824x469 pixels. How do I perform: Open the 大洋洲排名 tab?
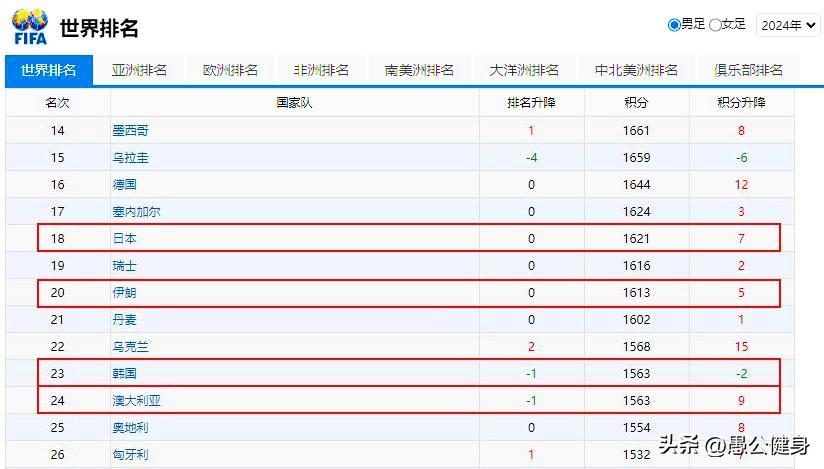(x=524, y=70)
